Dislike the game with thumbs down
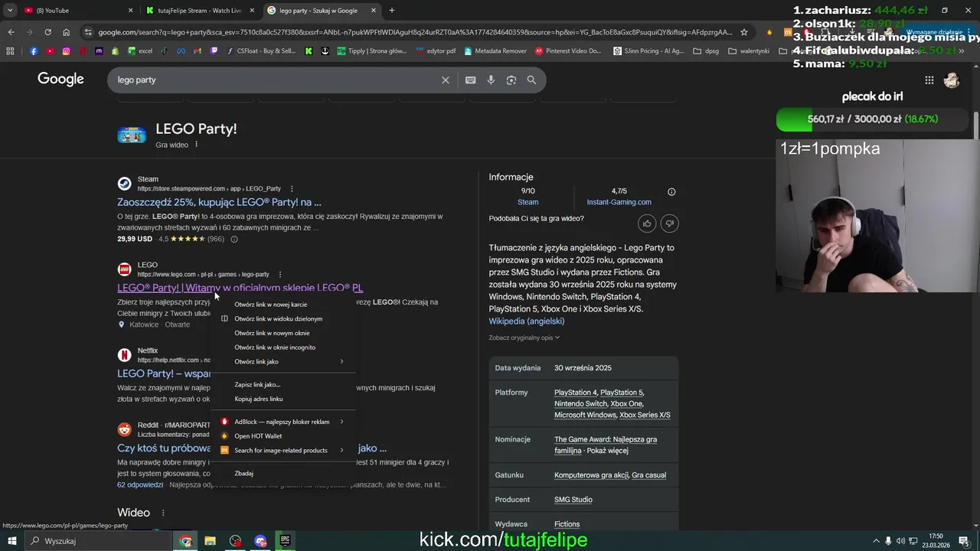 (x=669, y=223)
